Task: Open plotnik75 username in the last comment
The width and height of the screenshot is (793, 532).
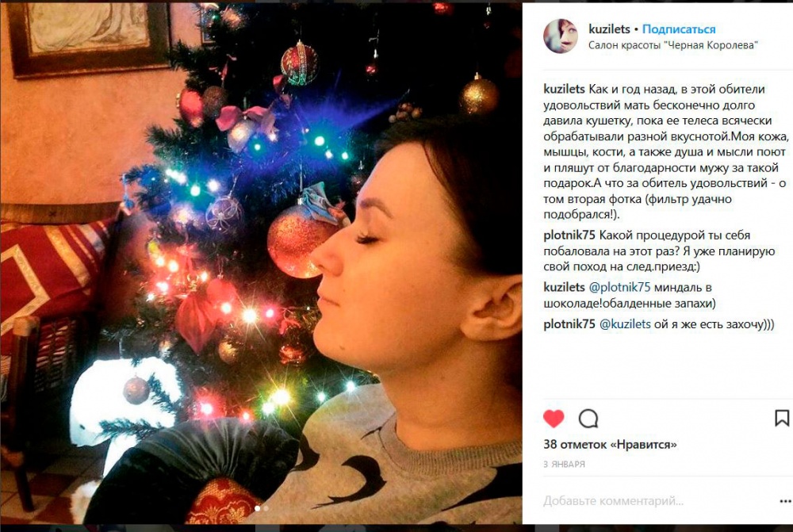Action: coord(569,324)
